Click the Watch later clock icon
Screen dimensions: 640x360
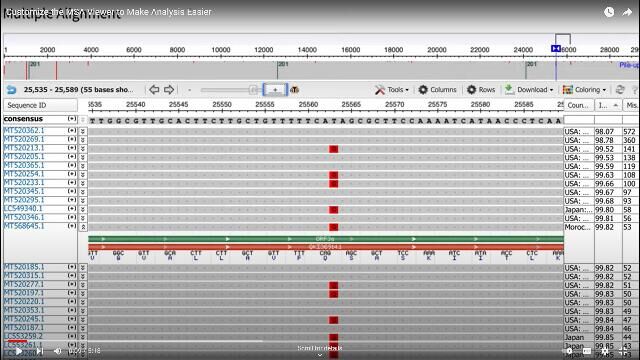tap(609, 12)
